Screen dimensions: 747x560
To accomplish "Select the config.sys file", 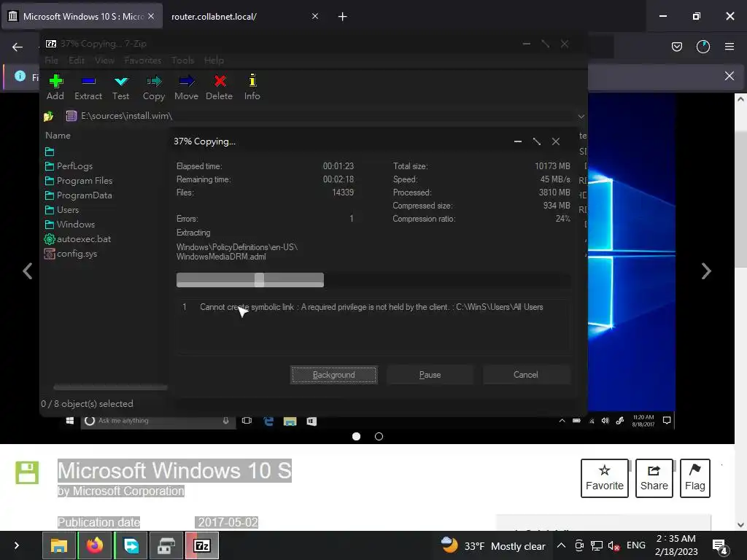I will click(x=71, y=254).
